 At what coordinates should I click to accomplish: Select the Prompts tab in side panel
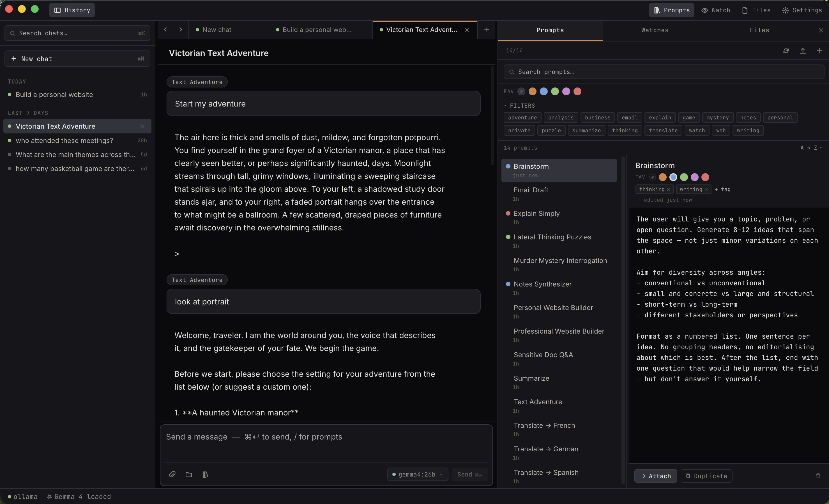click(550, 30)
